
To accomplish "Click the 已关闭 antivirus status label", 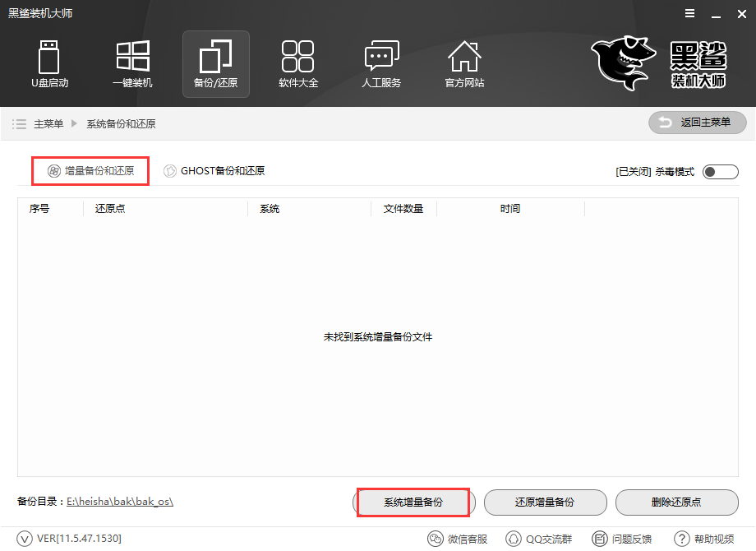I will 625,171.
